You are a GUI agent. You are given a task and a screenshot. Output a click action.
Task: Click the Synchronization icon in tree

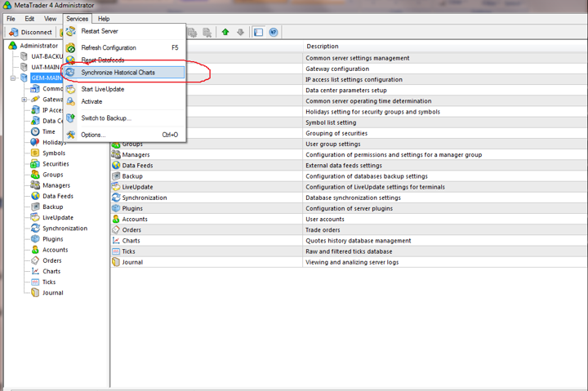pyautogui.click(x=35, y=229)
